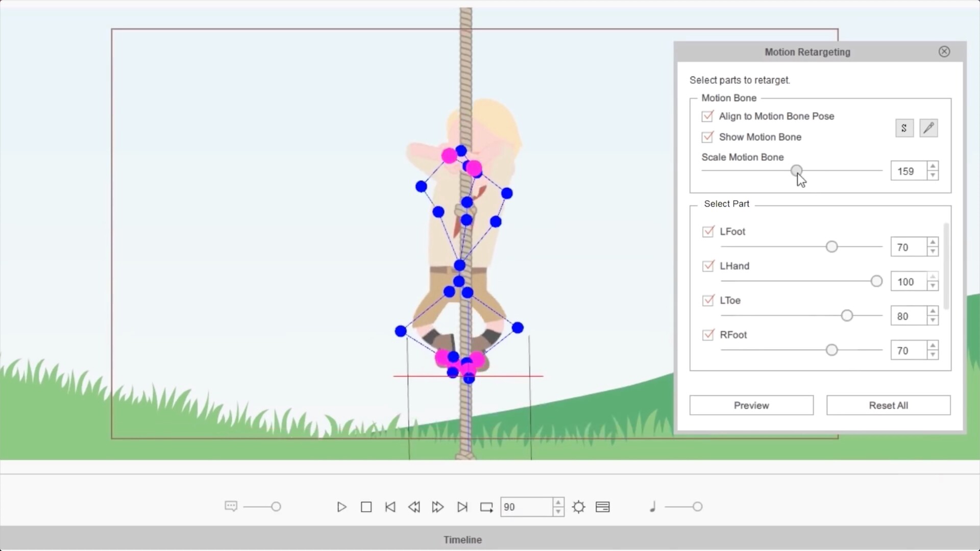Viewport: 980px width, 551px height.
Task: Increase Scale Motion Bone value stepper
Action: click(933, 166)
